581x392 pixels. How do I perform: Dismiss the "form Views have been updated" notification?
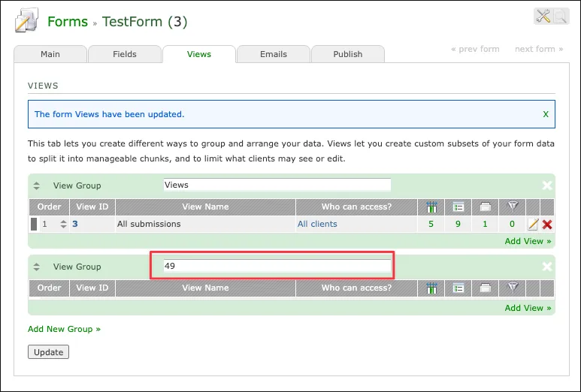click(546, 114)
